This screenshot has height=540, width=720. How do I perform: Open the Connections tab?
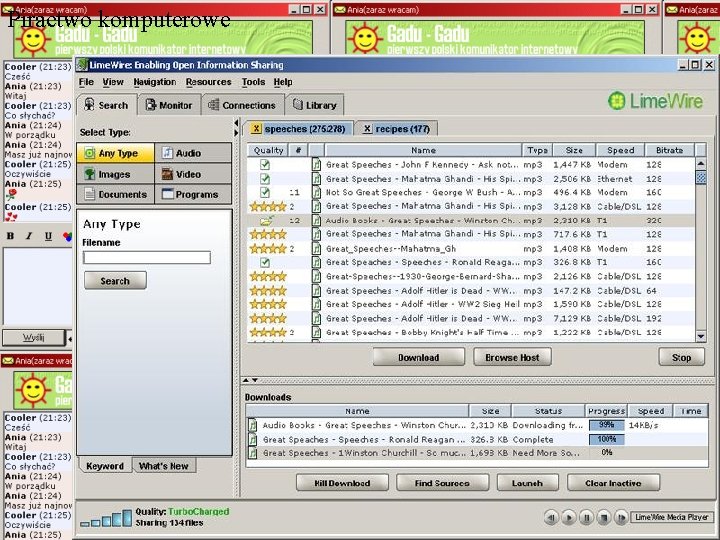tap(242, 105)
